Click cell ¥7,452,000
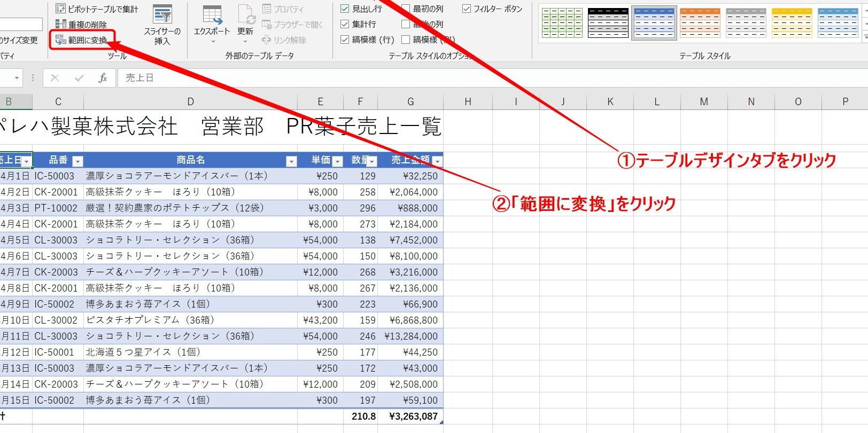The height and width of the screenshot is (433, 868). (410, 240)
